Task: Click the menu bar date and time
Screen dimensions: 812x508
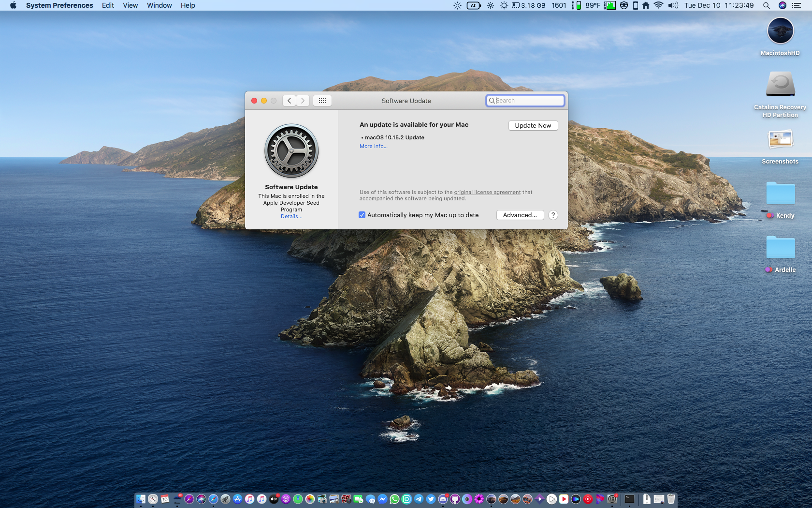Action: [x=719, y=5]
